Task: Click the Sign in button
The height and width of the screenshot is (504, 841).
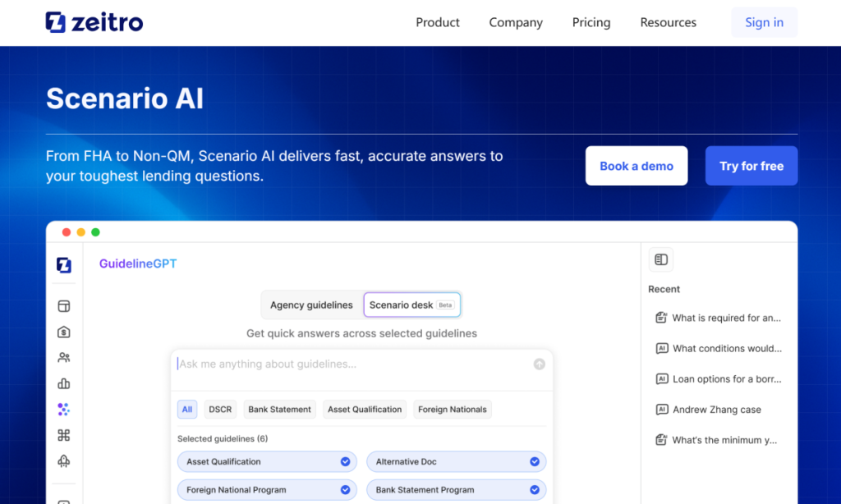Action: pos(765,22)
